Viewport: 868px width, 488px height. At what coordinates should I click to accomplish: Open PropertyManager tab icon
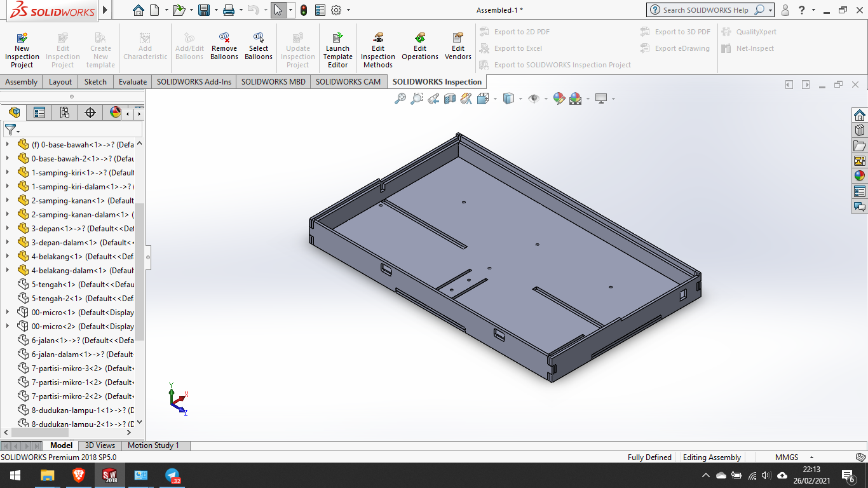tap(39, 112)
